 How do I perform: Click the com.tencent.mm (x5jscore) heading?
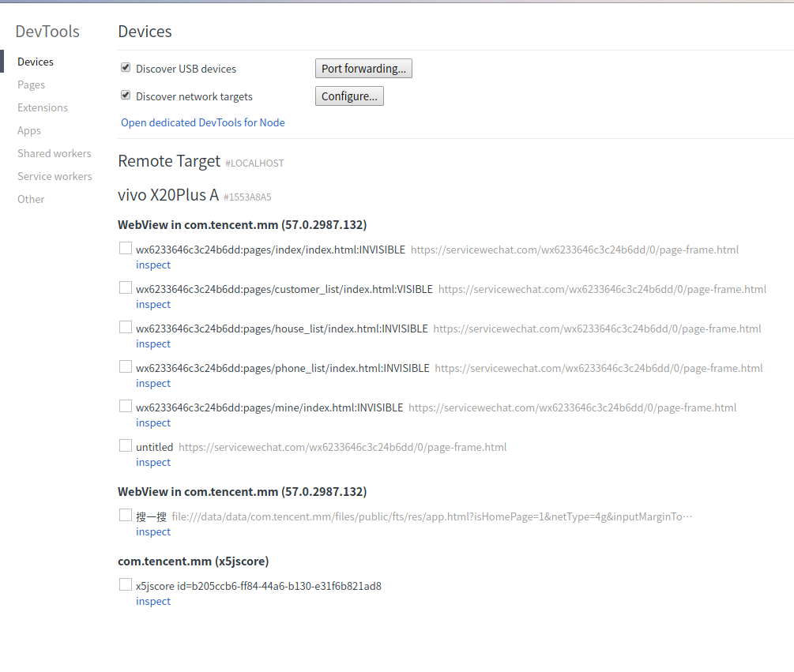pos(194,561)
